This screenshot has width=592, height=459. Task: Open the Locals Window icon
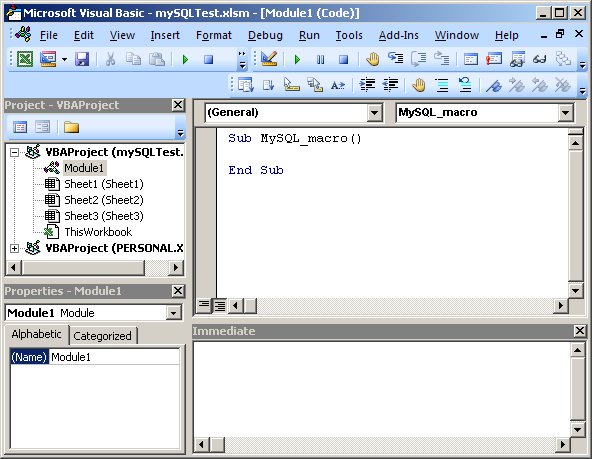(x=471, y=59)
